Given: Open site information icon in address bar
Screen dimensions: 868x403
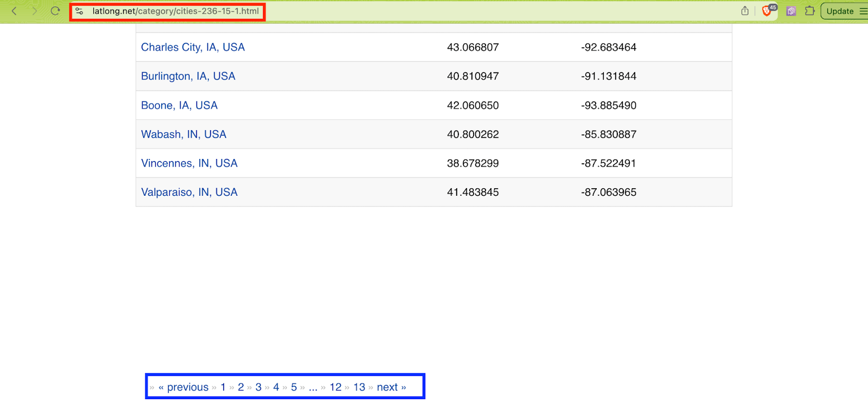Looking at the screenshot, I should coord(79,11).
